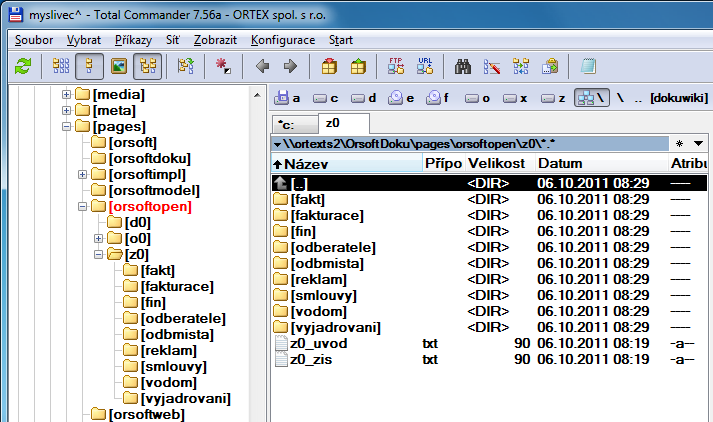Open the Notepad icon in the toolbar

point(589,67)
